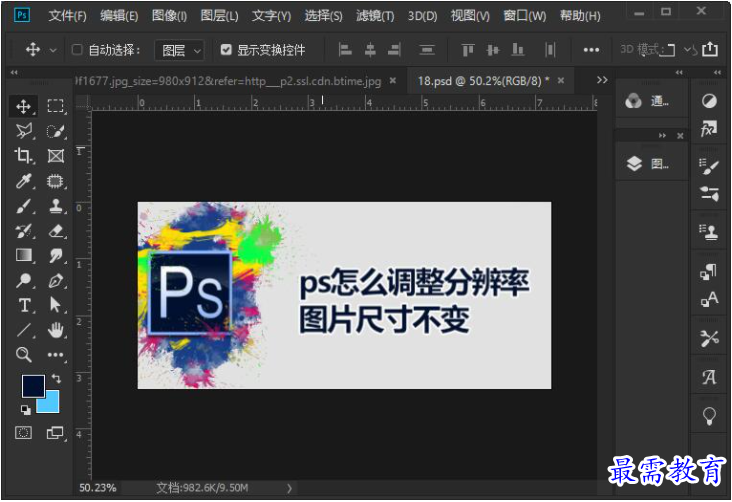Select the Rectangular Marquee tool
Screen dimensions: 732x502
pos(56,106)
